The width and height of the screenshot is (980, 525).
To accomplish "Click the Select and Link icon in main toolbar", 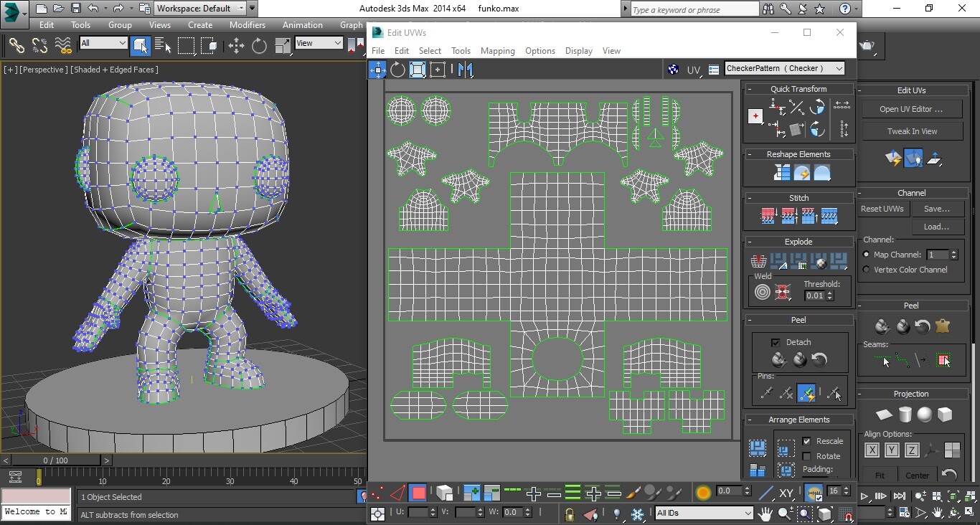I will [x=17, y=45].
